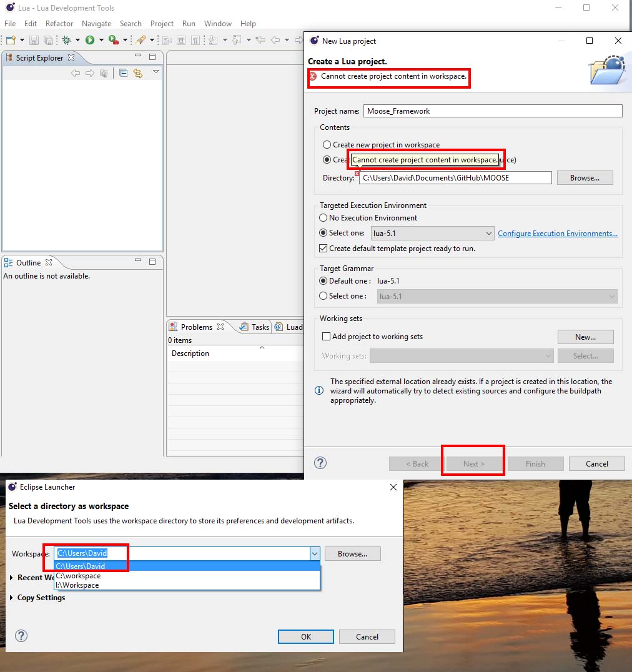The image size is (632, 672).
Task: Expand Recent Workspaces section
Action: (11, 578)
